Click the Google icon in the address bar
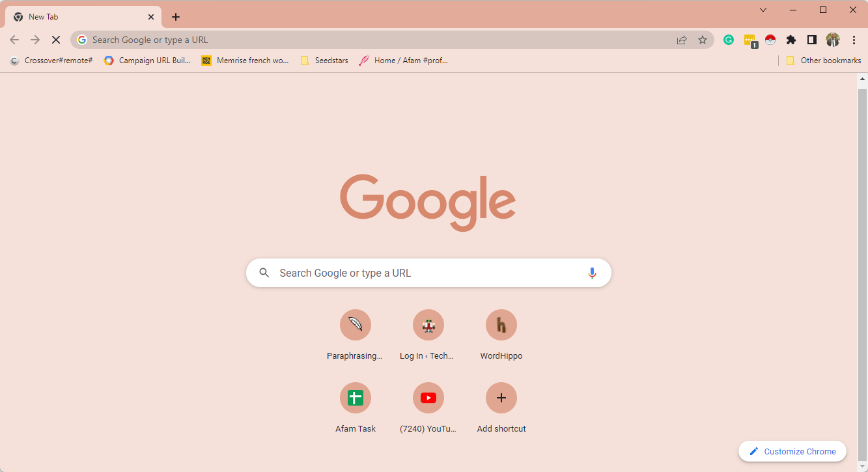Screen dimensions: 868x472 coord(82,40)
